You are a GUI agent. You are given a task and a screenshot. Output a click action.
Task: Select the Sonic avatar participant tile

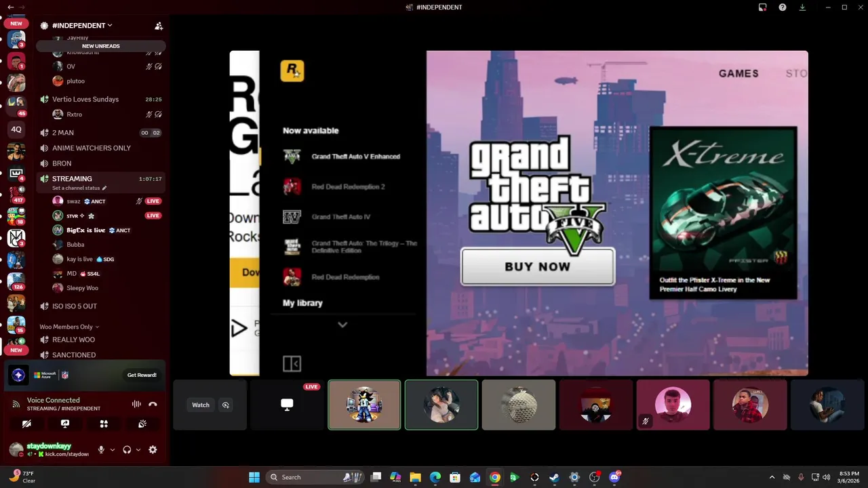[364, 405]
